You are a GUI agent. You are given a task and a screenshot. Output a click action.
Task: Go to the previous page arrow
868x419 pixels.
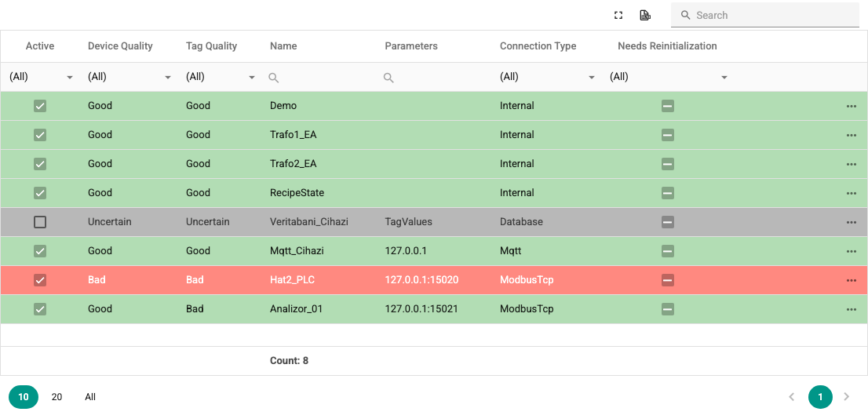tap(792, 396)
